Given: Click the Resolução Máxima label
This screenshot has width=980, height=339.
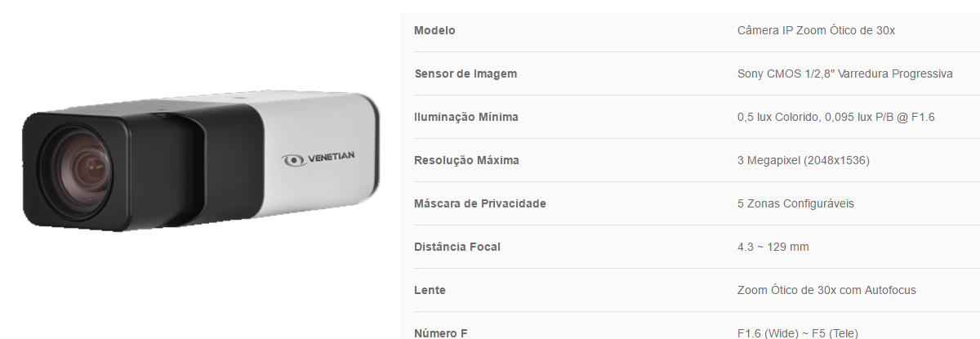Looking at the screenshot, I should pos(466,160).
